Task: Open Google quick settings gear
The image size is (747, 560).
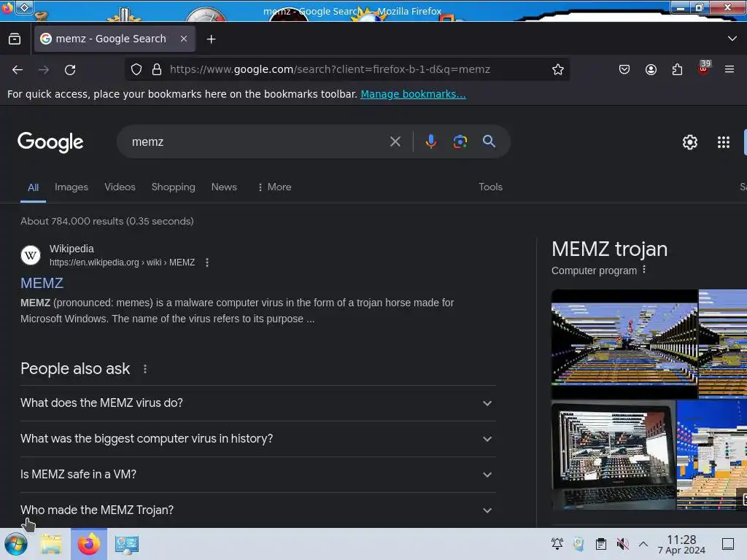Action: pyautogui.click(x=690, y=142)
